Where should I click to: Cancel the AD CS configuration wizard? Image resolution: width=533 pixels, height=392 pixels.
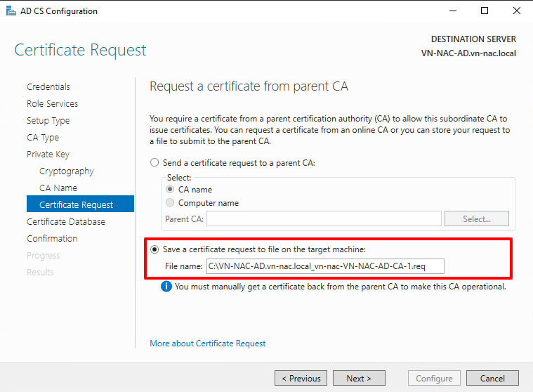492,378
